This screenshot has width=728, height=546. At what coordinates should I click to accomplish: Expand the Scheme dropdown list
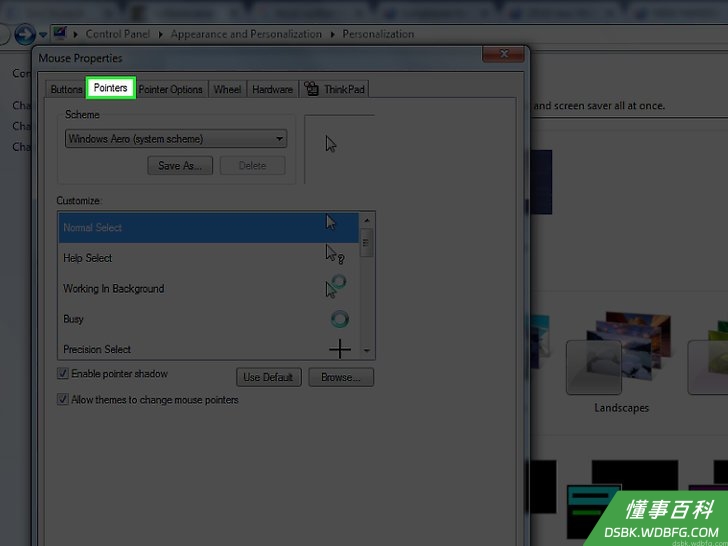pyautogui.click(x=176, y=138)
